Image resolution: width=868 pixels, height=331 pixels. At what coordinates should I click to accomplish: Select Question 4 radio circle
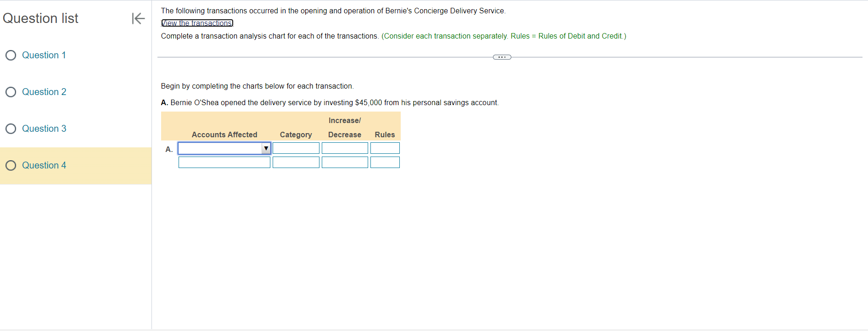[11, 165]
